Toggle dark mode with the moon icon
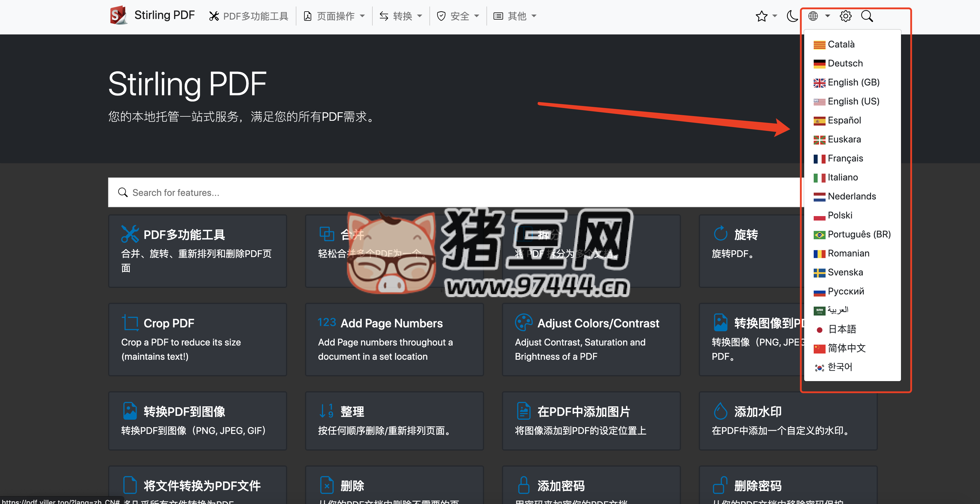The image size is (980, 504). [792, 16]
